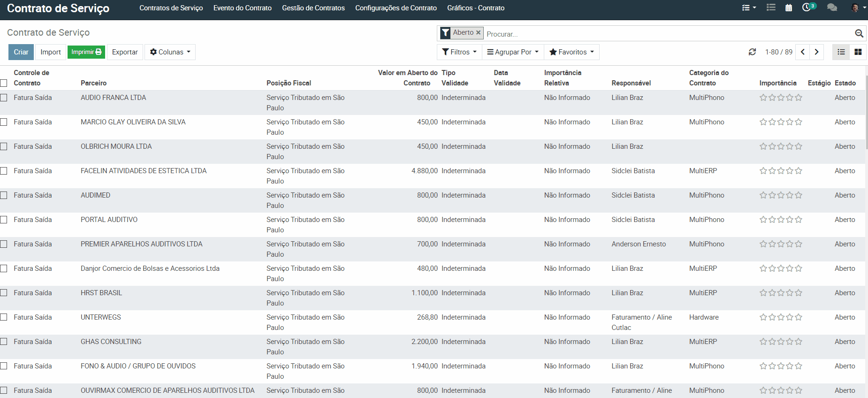Select checkbox for AUDIO FRANCA LTDA row
868x398 pixels.
[x=4, y=98]
